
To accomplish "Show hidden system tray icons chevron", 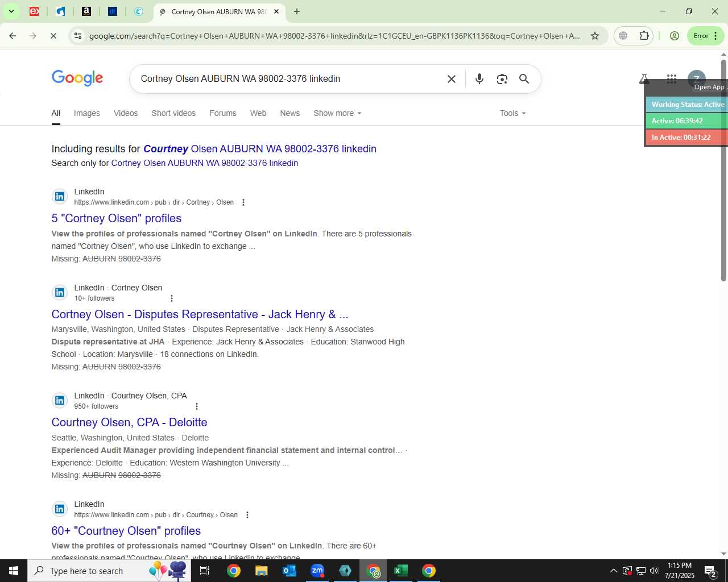I will [613, 571].
